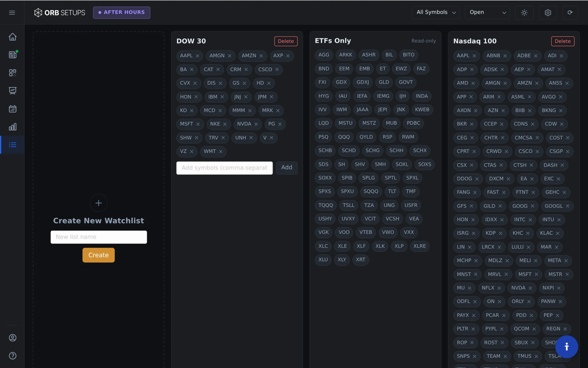588x368 pixels.
Task: Click the XRT chip in ETFs Only
Action: pyautogui.click(x=361, y=260)
